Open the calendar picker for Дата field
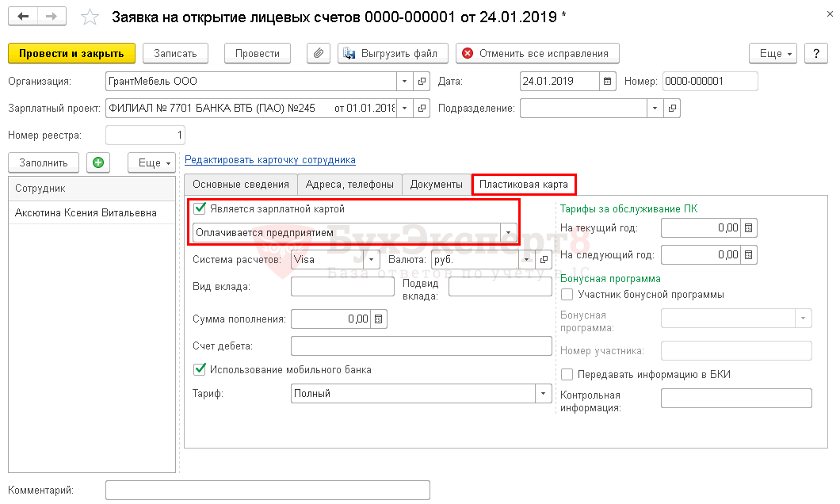The height and width of the screenshot is (504, 840). click(608, 81)
